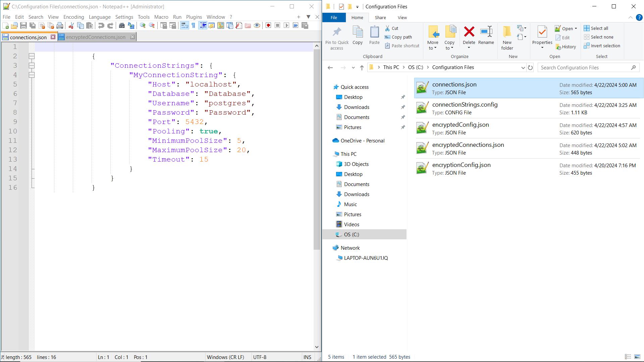
Task: Start macro recording with the red dot icon
Action: tap(268, 26)
